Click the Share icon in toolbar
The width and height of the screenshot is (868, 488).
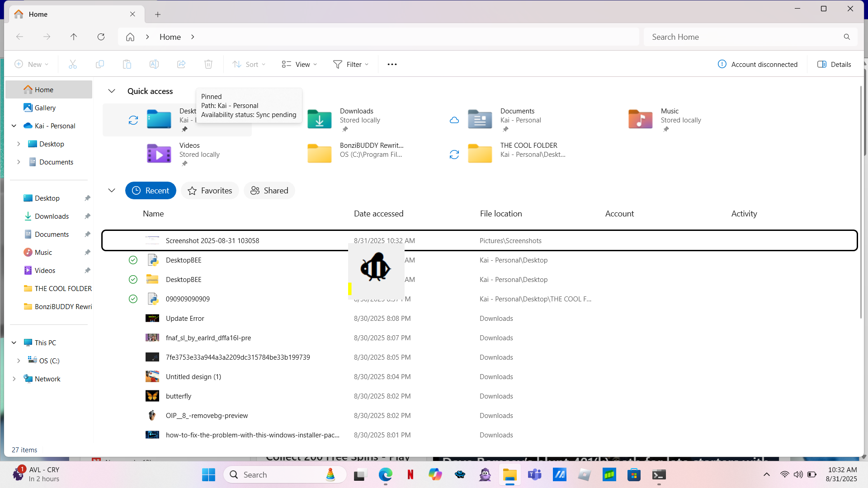pos(181,64)
